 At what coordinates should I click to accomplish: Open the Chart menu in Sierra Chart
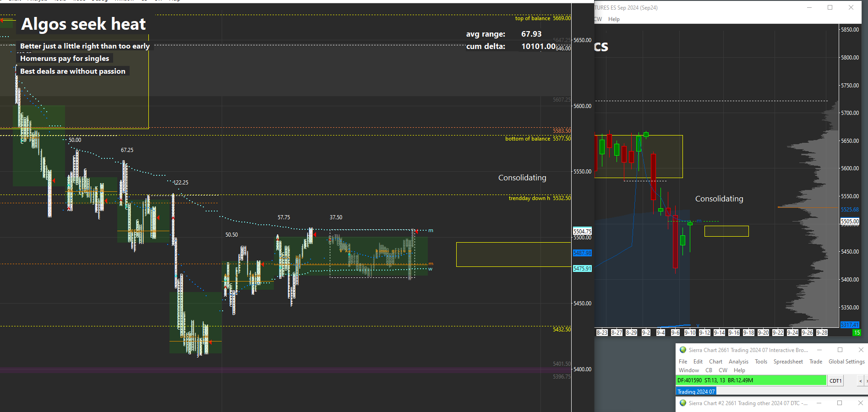coord(716,362)
